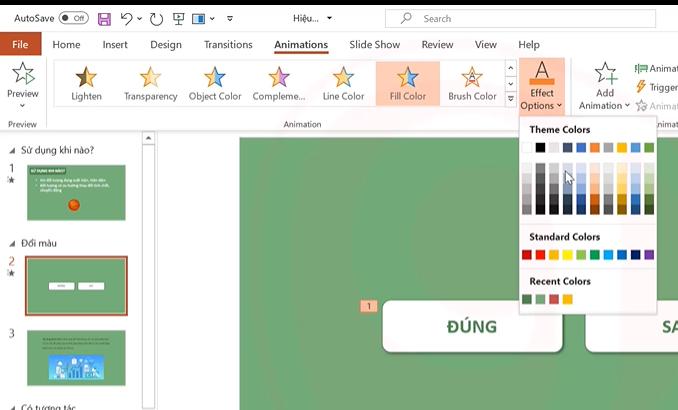Pick the green theme color swatch
The height and width of the screenshot is (410, 678).
649,147
